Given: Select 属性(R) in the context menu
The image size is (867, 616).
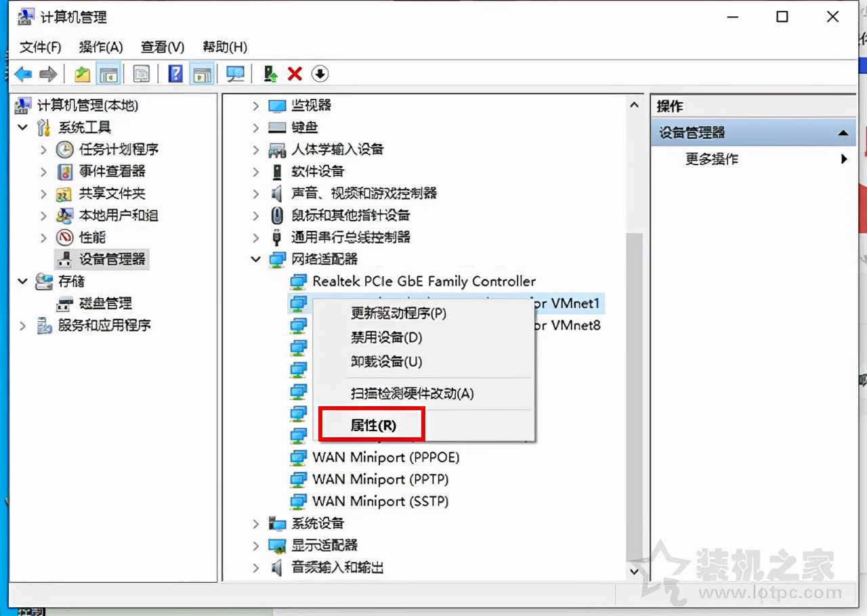Looking at the screenshot, I should pos(369,423).
